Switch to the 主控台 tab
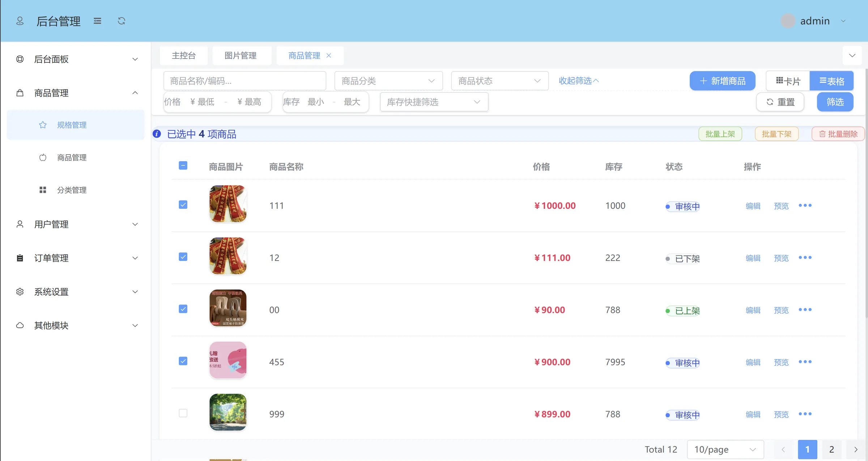This screenshot has width=868, height=461. 184,55
